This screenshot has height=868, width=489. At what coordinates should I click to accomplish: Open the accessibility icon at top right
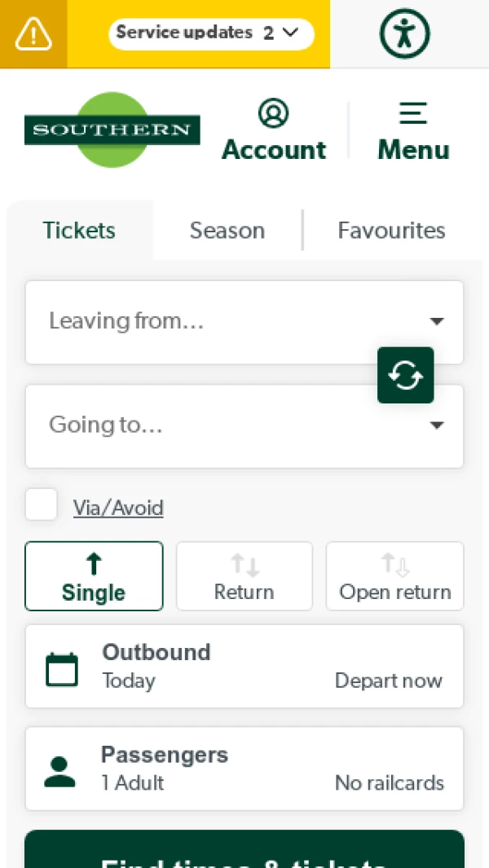(x=404, y=33)
